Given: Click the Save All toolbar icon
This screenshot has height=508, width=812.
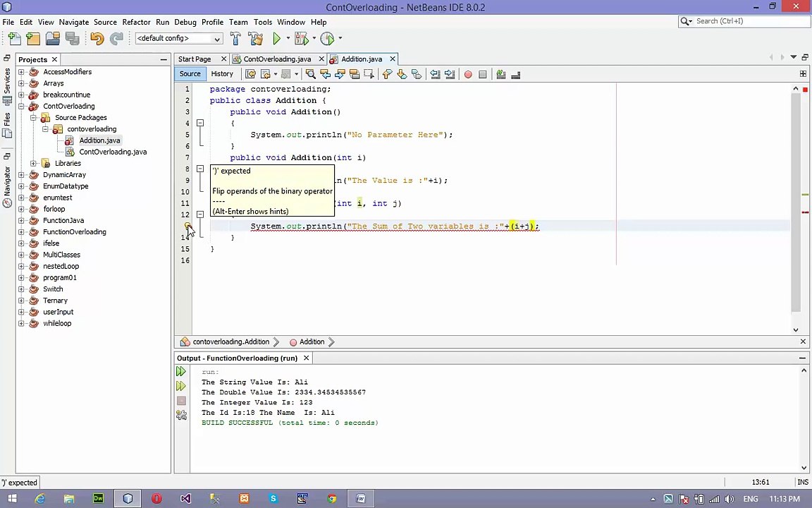Looking at the screenshot, I should [73, 38].
